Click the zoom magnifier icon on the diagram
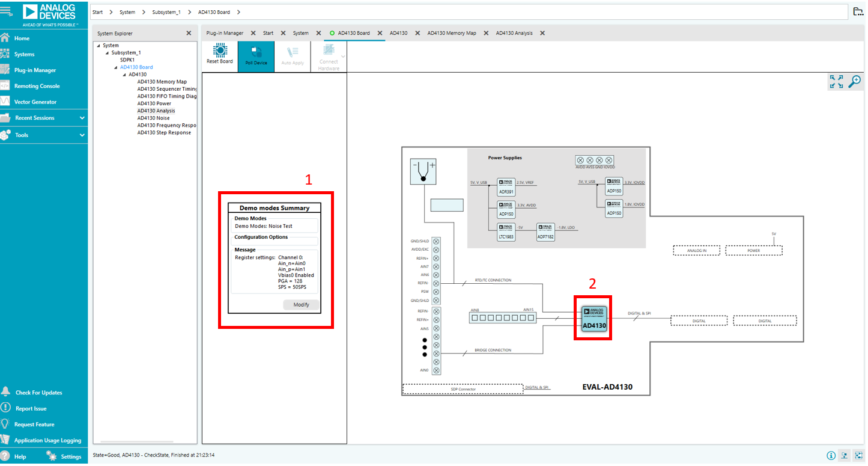 [854, 82]
